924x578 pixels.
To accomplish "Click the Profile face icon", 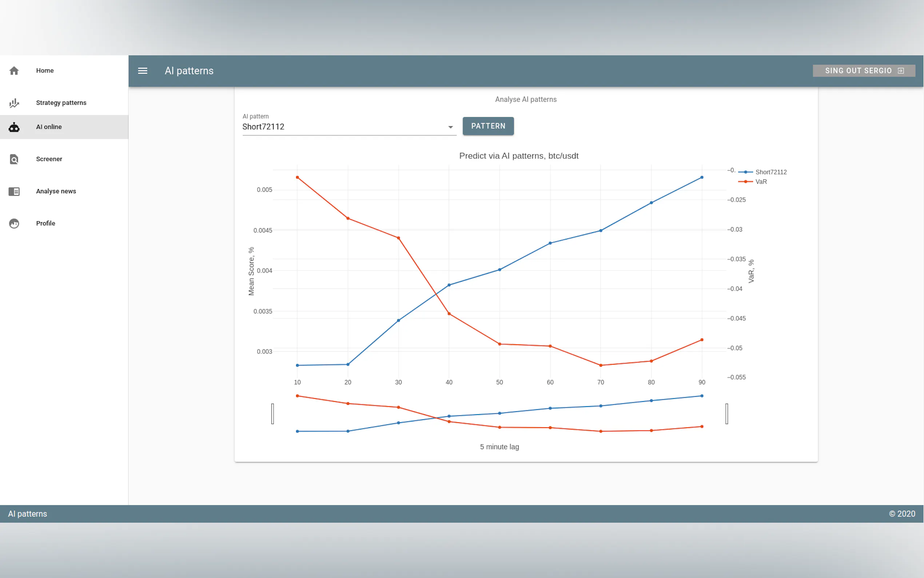I will 14,223.
